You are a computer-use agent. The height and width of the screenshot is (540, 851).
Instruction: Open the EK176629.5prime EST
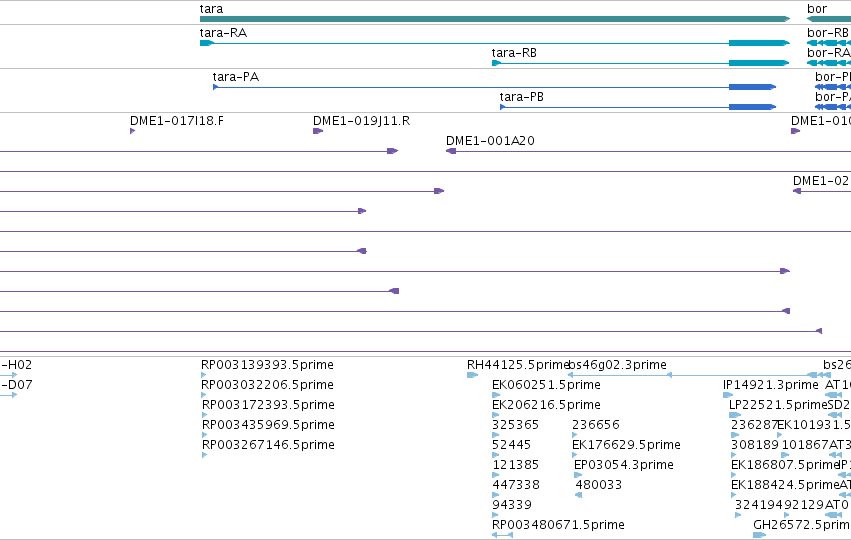click(626, 445)
